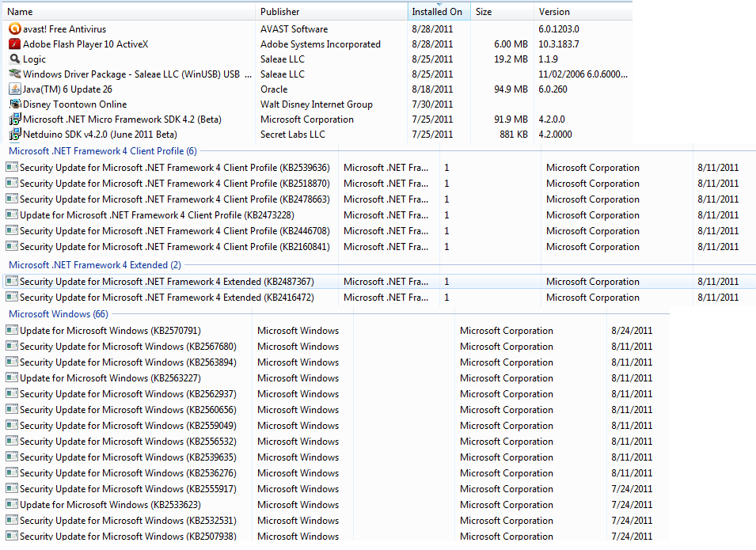Click the icon beside update KB2563227

coord(12,378)
